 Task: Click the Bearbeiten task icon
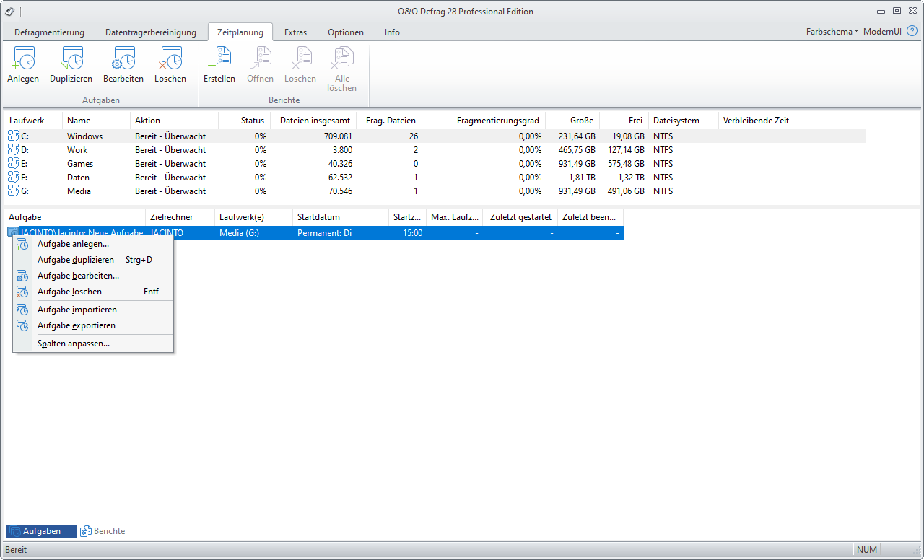pyautogui.click(x=123, y=58)
